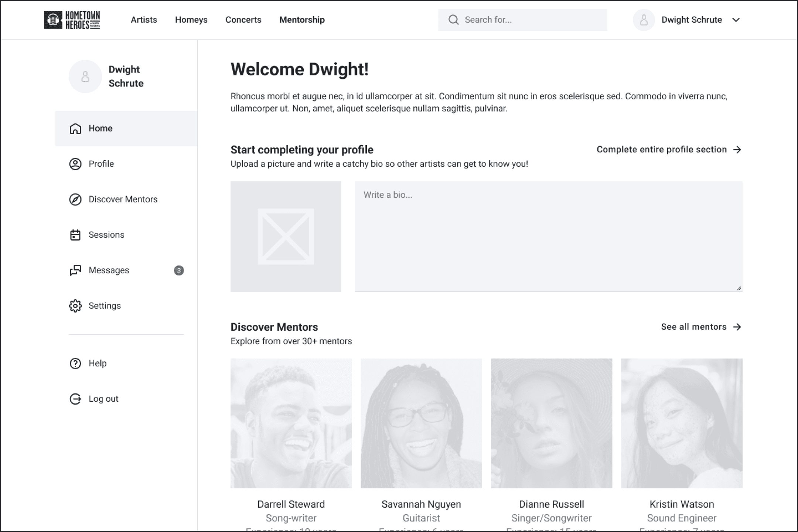
Task: Go to the Concerts nav item
Action: point(243,20)
